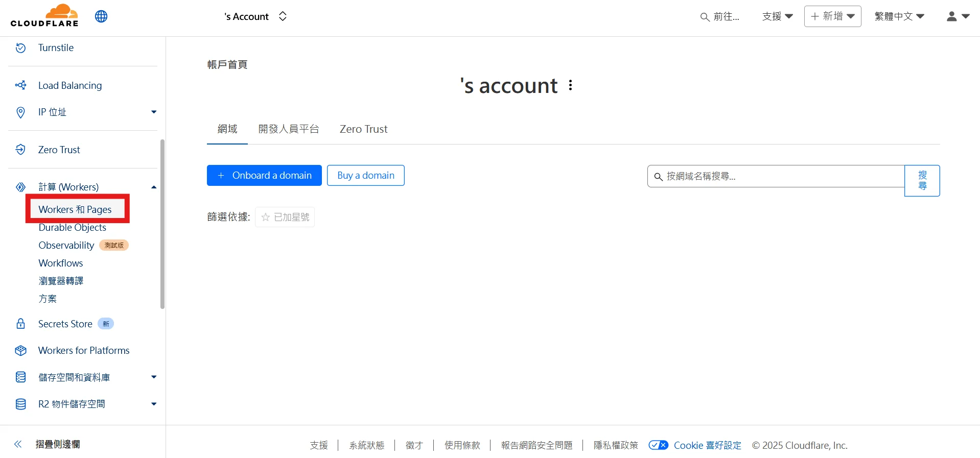Expand the IP 位址 sidebar section
980x458 pixels.
(x=153, y=112)
